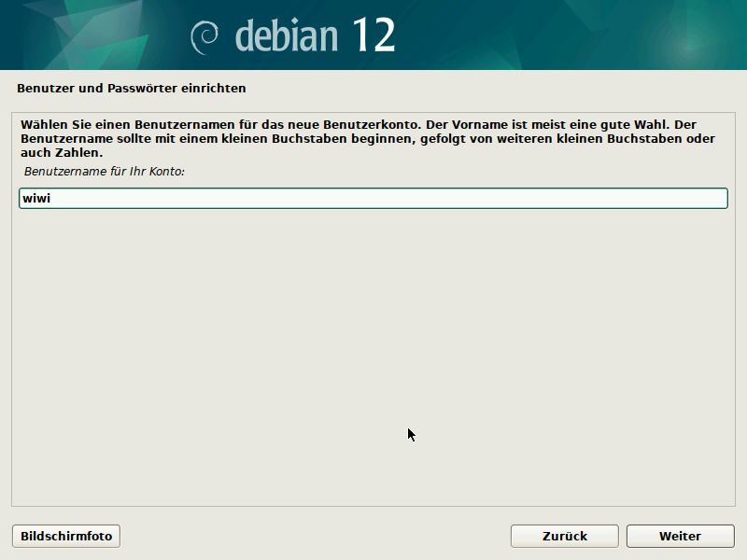Image resolution: width=747 pixels, height=560 pixels.
Task: Take a screenshot with the Bildschirmfoto button
Action: point(66,536)
